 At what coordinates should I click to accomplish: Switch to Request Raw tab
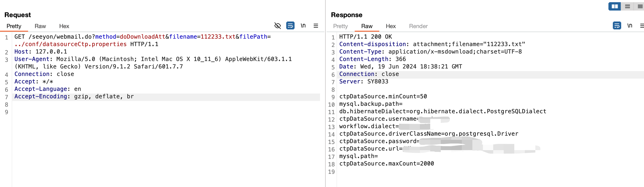click(x=40, y=26)
